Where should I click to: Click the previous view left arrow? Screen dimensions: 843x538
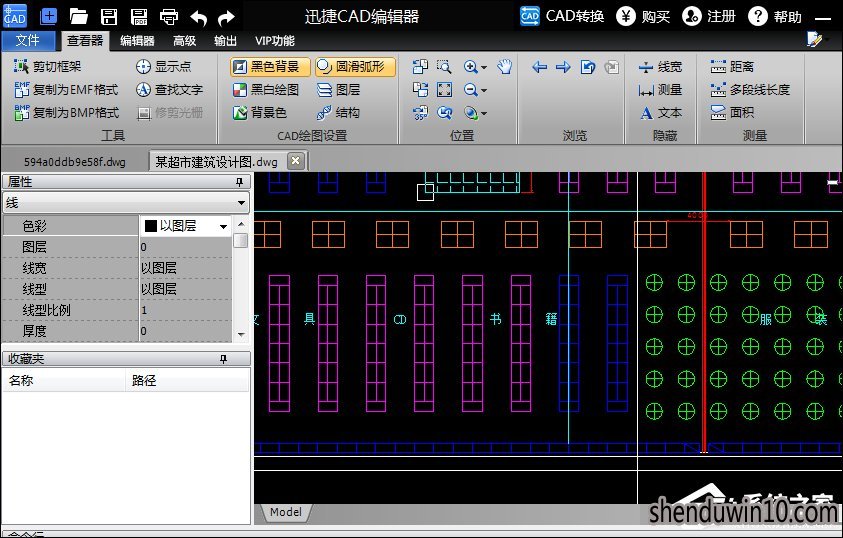[539, 67]
